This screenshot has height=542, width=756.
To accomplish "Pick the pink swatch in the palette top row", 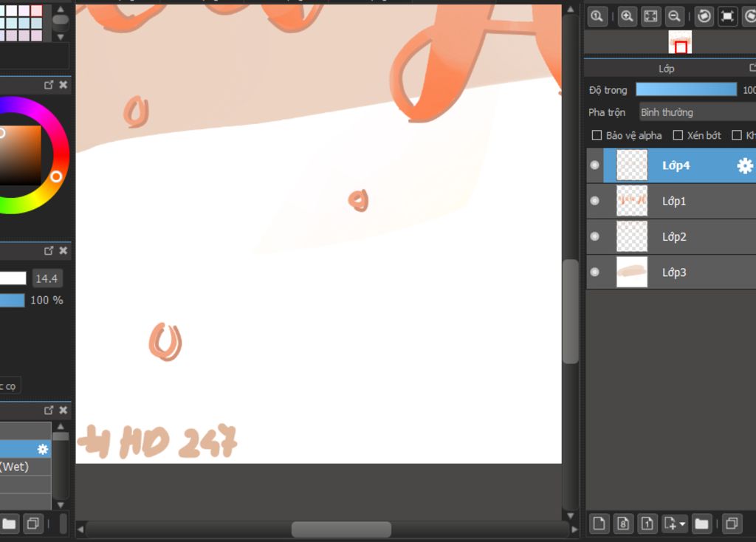I will [x=37, y=10].
